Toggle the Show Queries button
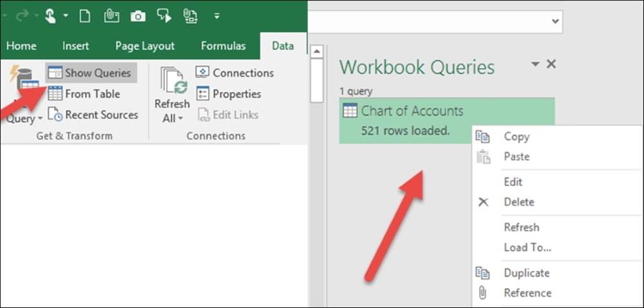The width and height of the screenshot is (644, 308). (x=90, y=73)
